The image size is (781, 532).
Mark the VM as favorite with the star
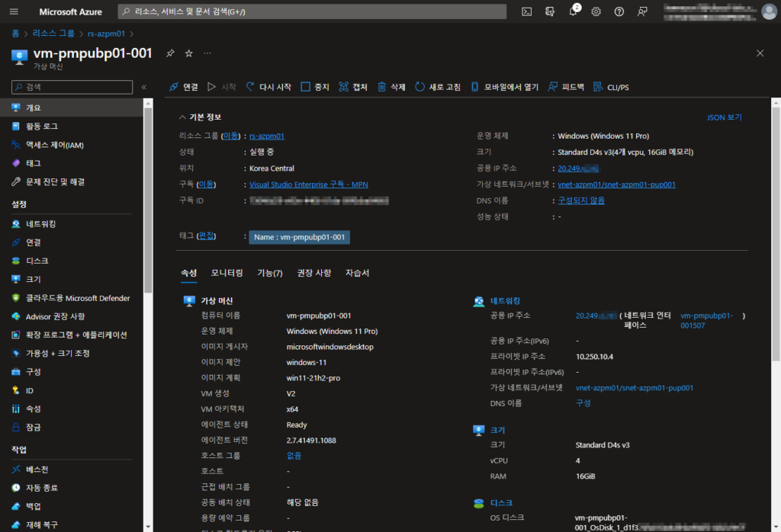click(189, 53)
